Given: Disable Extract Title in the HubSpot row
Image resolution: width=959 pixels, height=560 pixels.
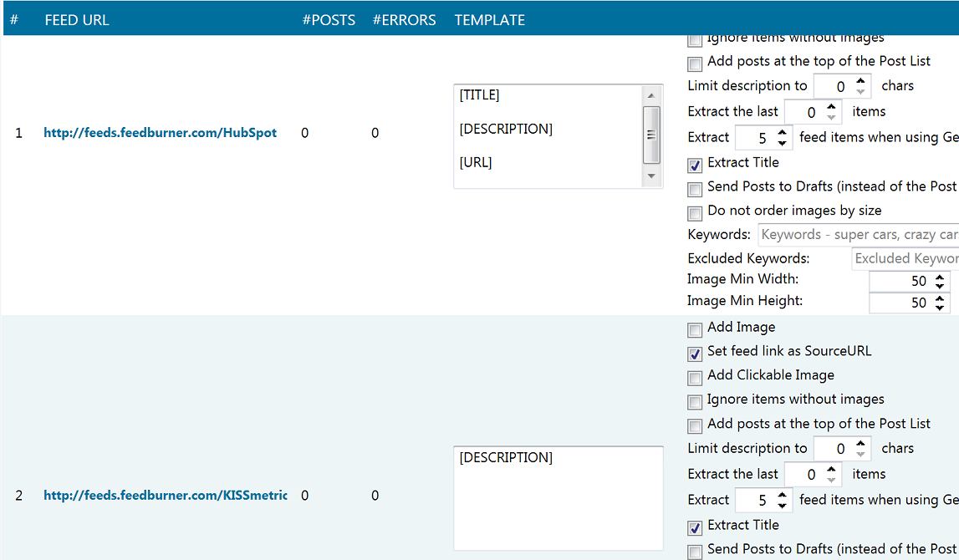Looking at the screenshot, I should (x=695, y=165).
